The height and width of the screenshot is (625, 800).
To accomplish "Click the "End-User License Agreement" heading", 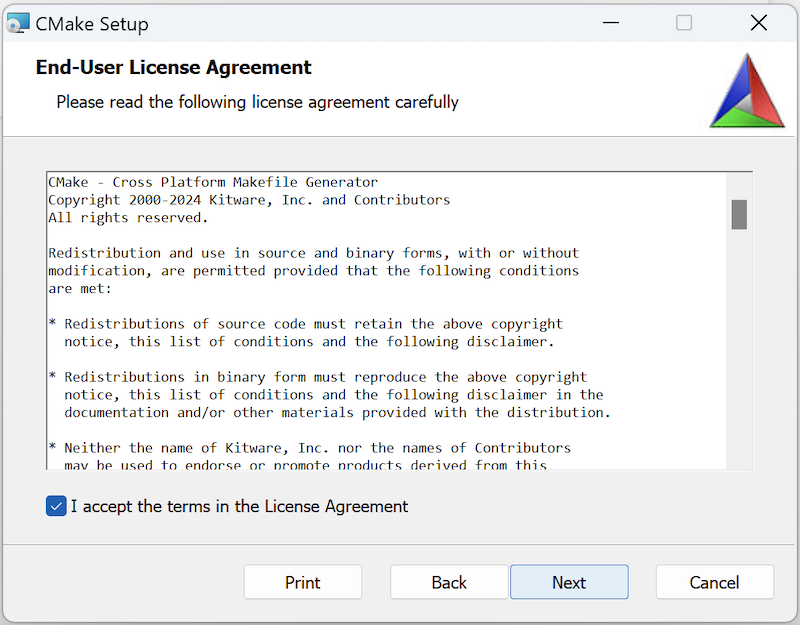I will coord(174,68).
